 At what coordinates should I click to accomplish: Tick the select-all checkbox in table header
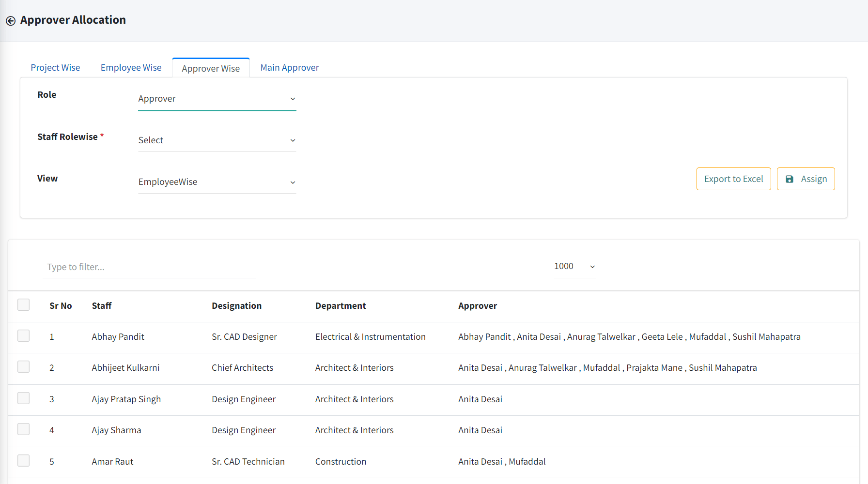pyautogui.click(x=23, y=305)
